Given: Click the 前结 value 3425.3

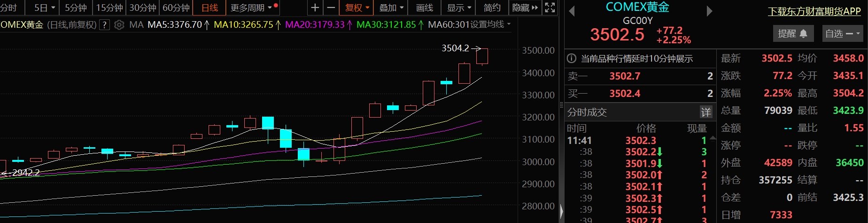Looking at the screenshot, I should 848,198.
